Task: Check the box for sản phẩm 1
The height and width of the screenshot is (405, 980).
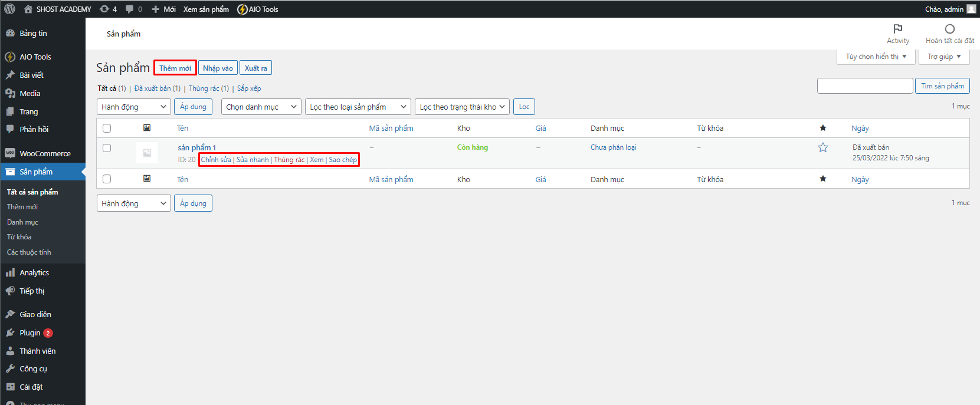Action: (x=107, y=148)
